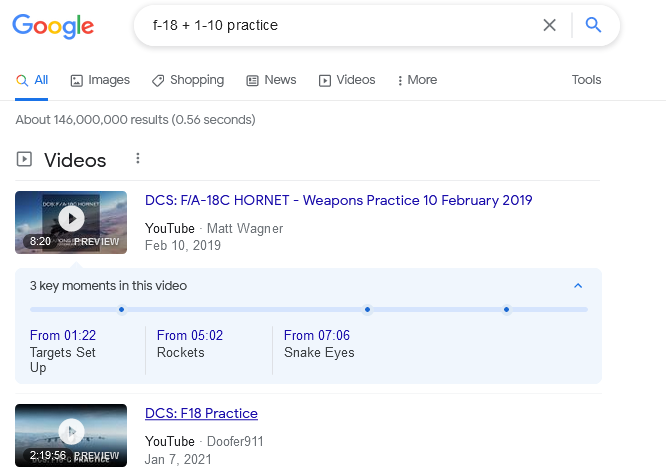Select the All results tab
666x474 pixels.
click(x=32, y=80)
